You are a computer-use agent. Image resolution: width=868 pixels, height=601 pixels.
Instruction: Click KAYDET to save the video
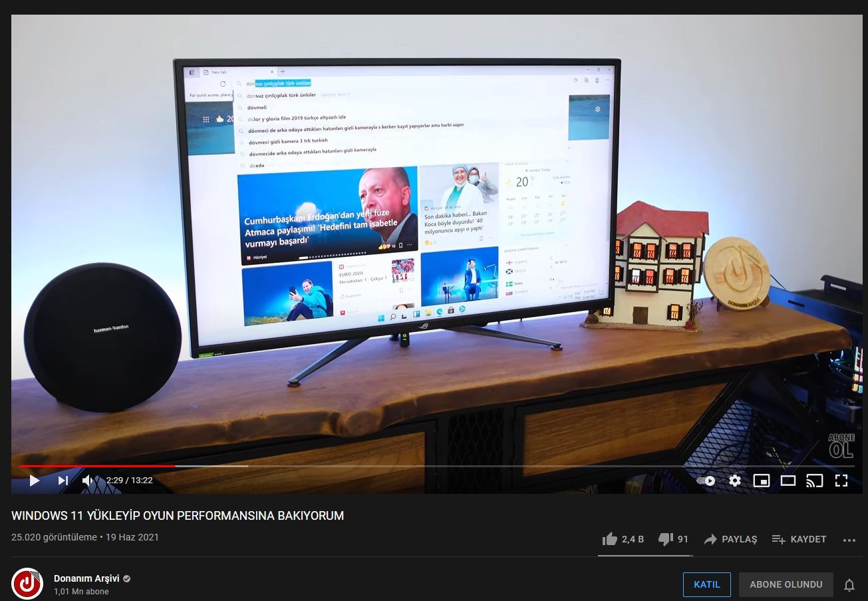coord(799,539)
